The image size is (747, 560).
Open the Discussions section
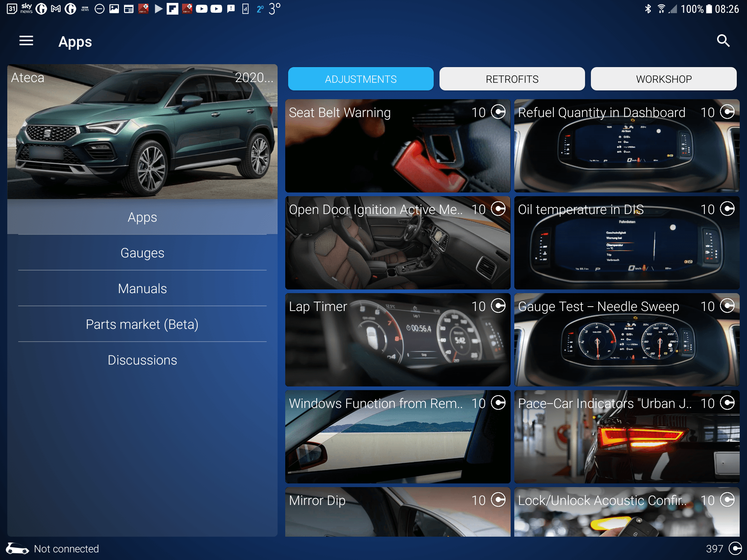coord(142,360)
